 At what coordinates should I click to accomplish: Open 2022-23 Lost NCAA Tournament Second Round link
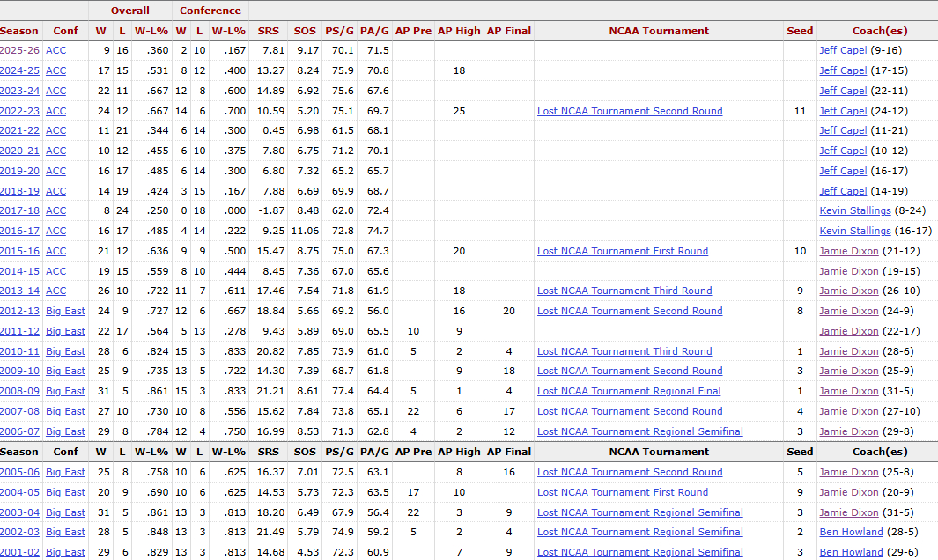point(630,111)
